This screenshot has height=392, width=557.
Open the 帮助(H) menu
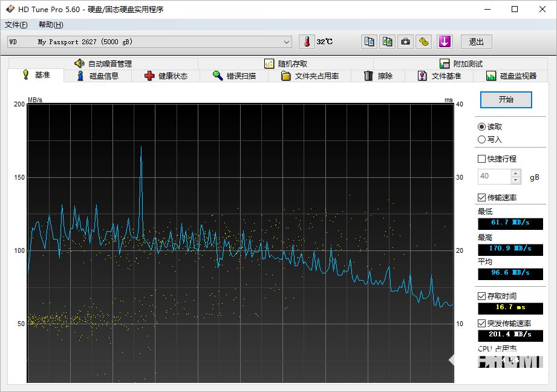(51, 25)
